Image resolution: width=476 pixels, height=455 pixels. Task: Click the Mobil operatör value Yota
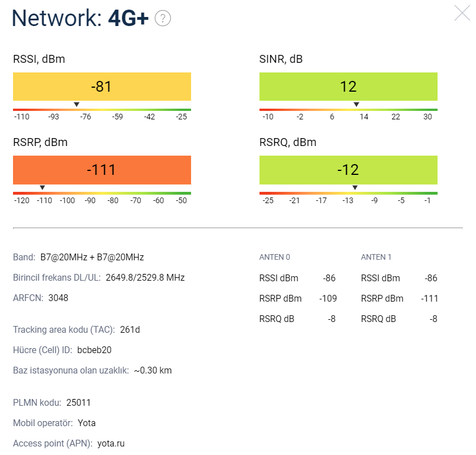(87, 423)
